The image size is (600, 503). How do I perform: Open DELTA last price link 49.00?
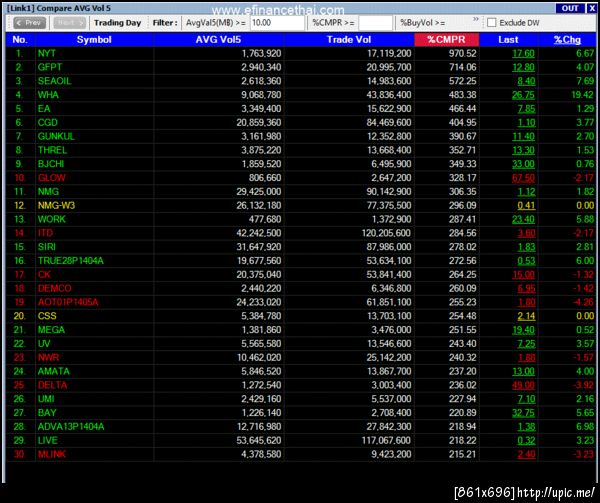pyautogui.click(x=523, y=385)
